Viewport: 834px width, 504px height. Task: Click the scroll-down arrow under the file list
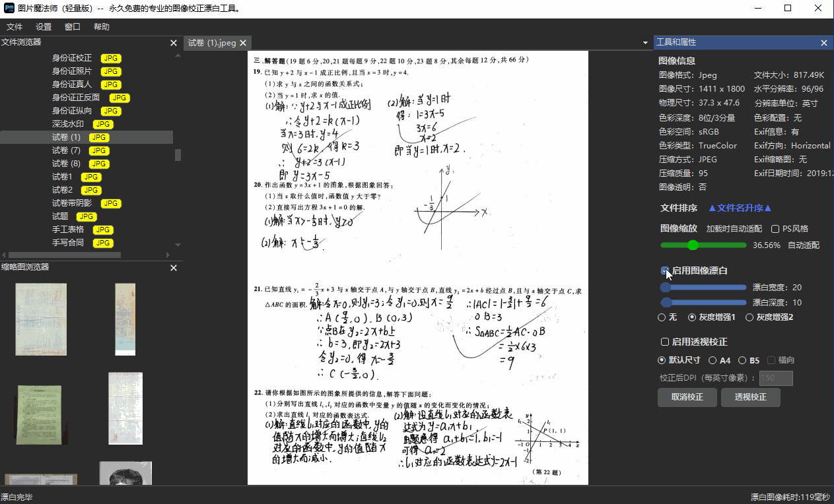tap(177, 244)
